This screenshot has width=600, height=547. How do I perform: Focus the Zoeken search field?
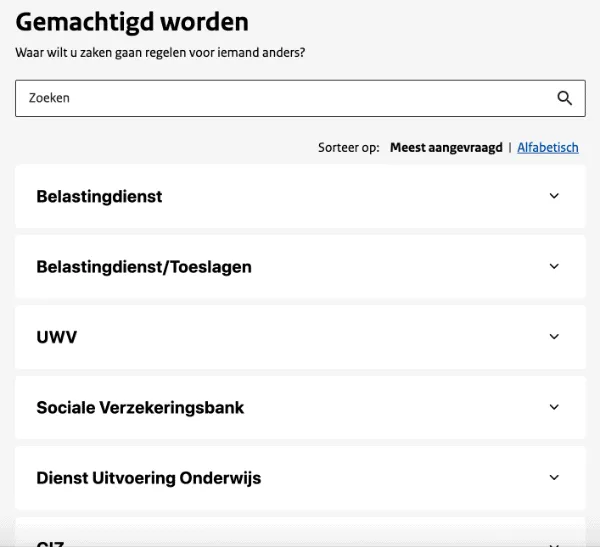pos(280,98)
